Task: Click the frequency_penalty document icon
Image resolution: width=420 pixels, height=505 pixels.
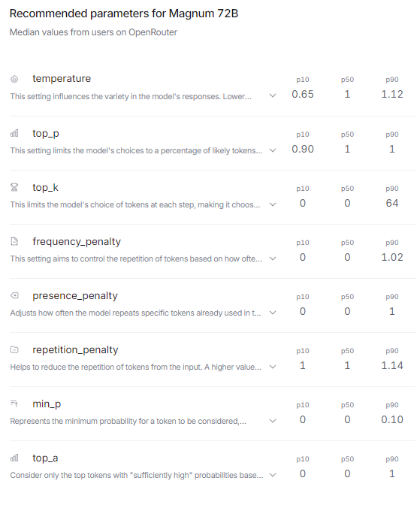Action: coord(14,241)
